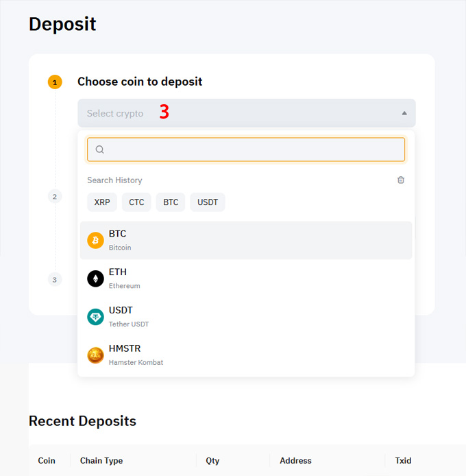Select ETH Ethereum from the coin list
The width and height of the screenshot is (466, 476).
pyautogui.click(x=246, y=278)
